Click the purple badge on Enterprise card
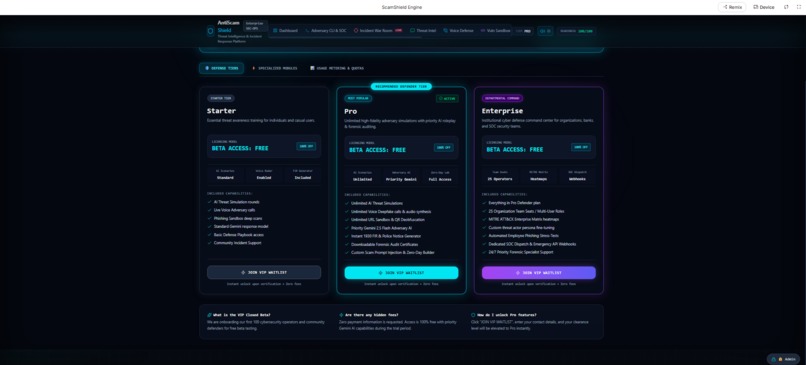This screenshot has width=806, height=365. (x=502, y=98)
